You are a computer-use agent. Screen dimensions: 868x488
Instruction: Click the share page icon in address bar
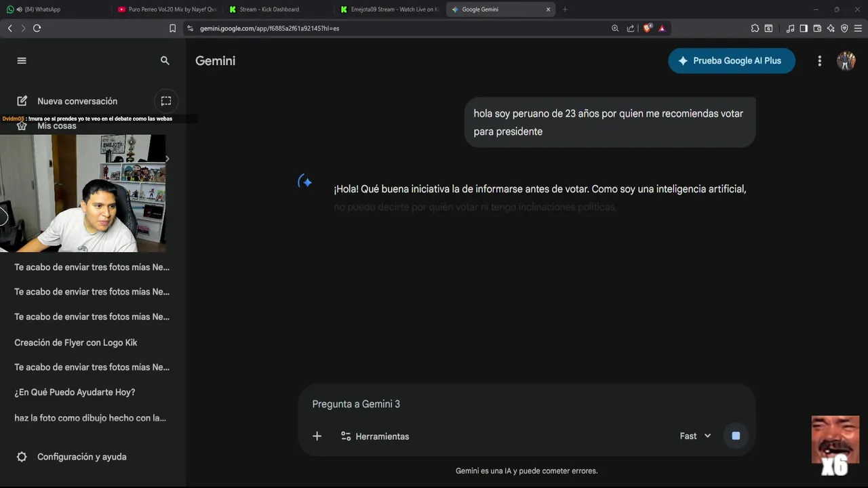(631, 28)
